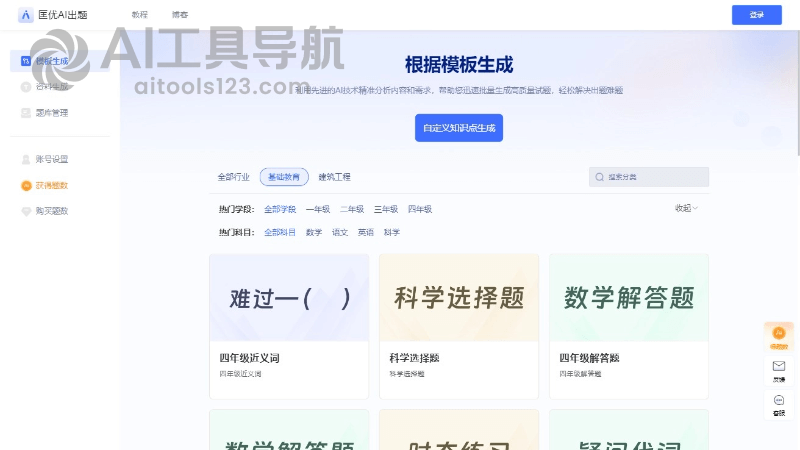Open the second top navigation link beside 教程
Image resolution: width=800 pixels, height=450 pixels.
pyautogui.click(x=180, y=15)
